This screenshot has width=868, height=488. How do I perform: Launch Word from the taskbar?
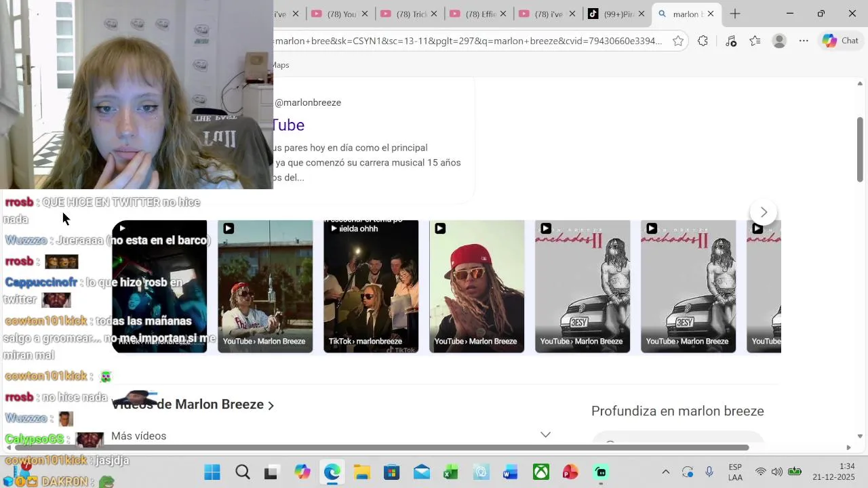pos(511,472)
